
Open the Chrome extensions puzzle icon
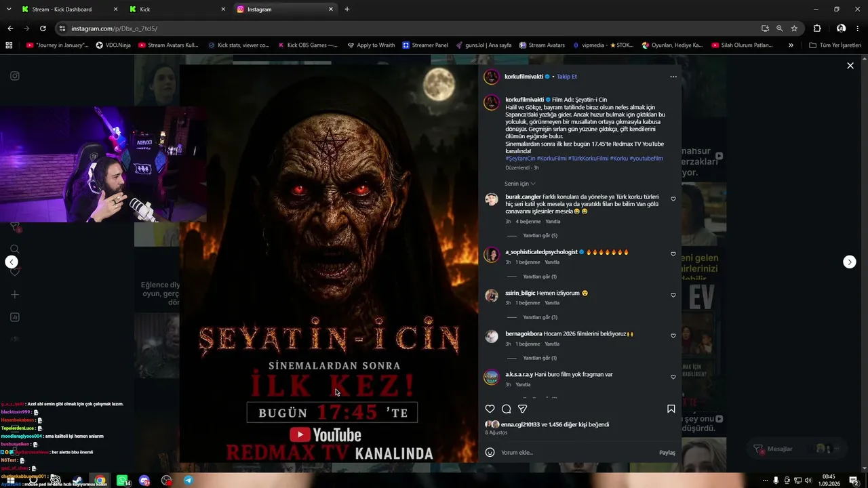click(817, 28)
